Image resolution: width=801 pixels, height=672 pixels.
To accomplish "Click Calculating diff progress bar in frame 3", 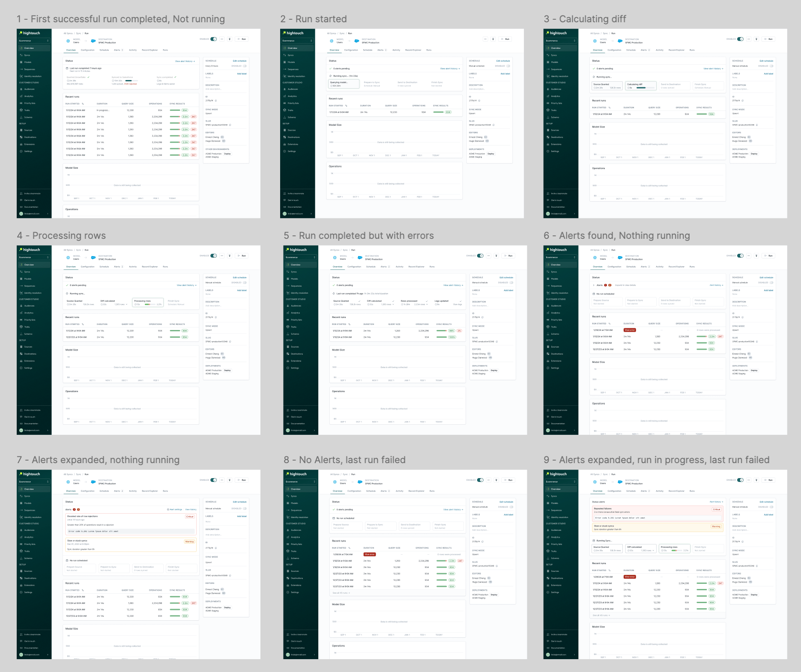I will pyautogui.click(x=646, y=88).
